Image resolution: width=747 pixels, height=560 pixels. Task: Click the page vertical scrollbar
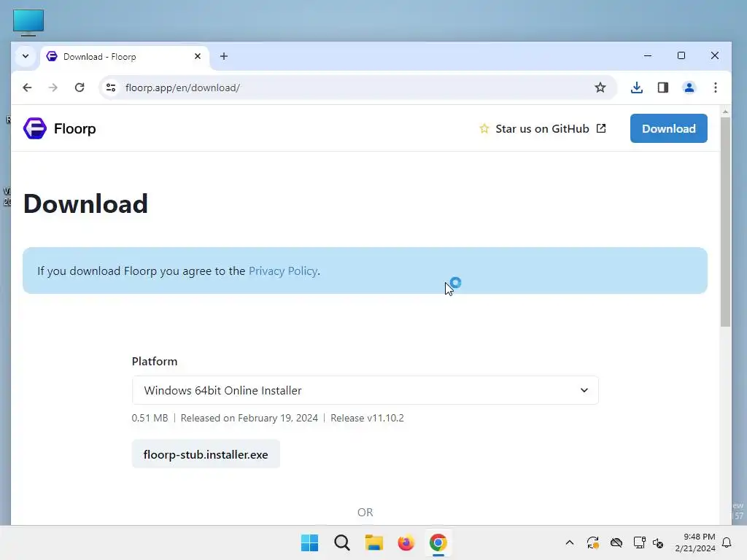click(725, 222)
